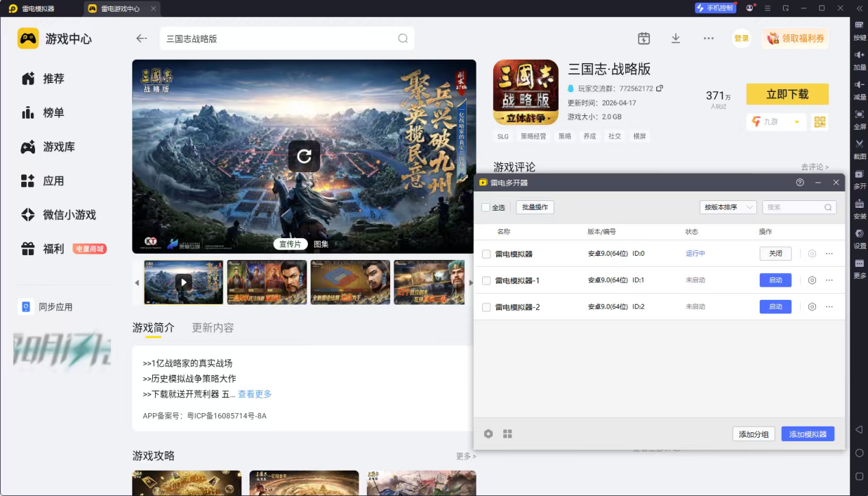Copy the player group number 772562172
Image resolution: width=868 pixels, height=496 pixels.
point(660,88)
